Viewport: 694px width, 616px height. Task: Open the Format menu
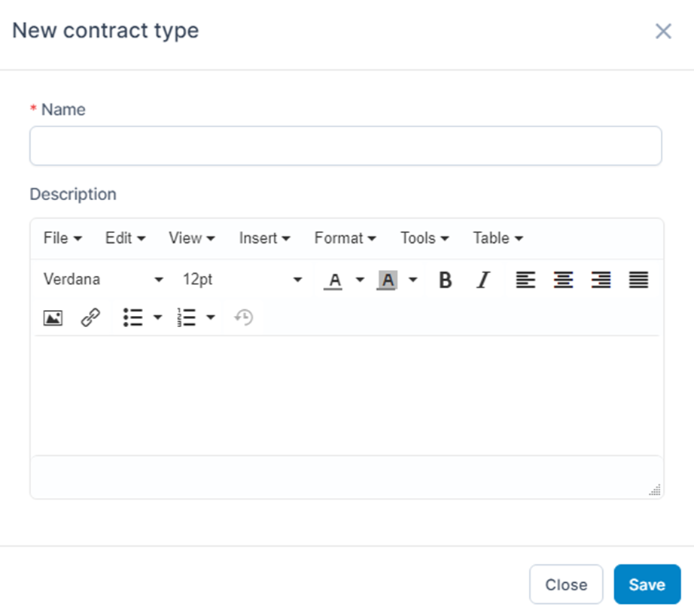[345, 238]
